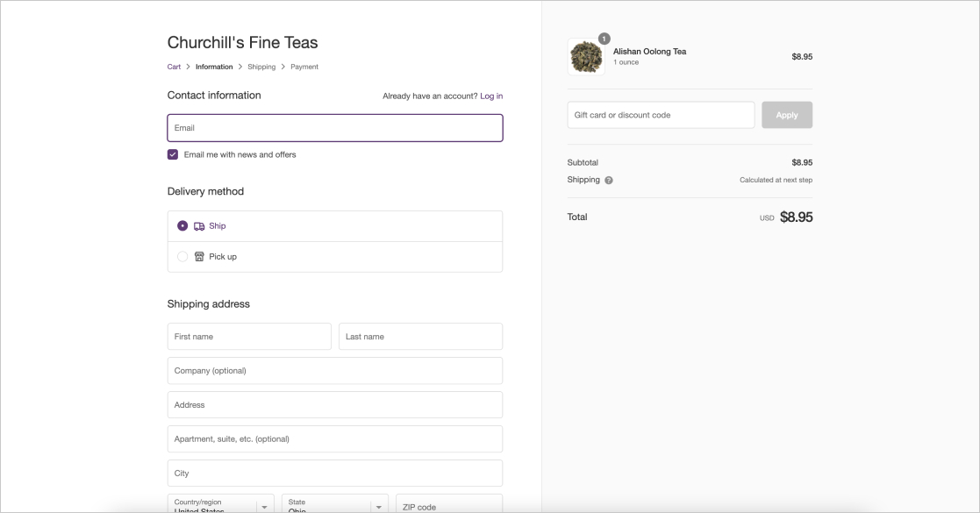This screenshot has height=513, width=980.
Task: Click the USD total amount $8.95
Action: point(797,217)
